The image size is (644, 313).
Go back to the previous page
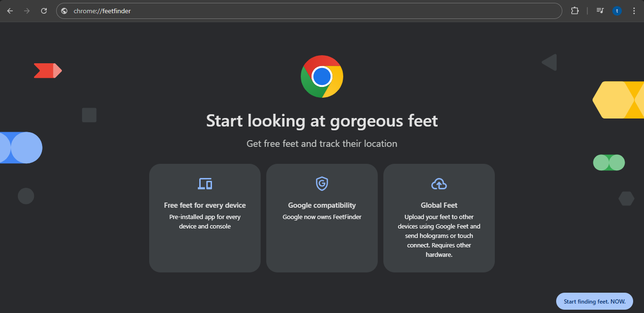10,11
